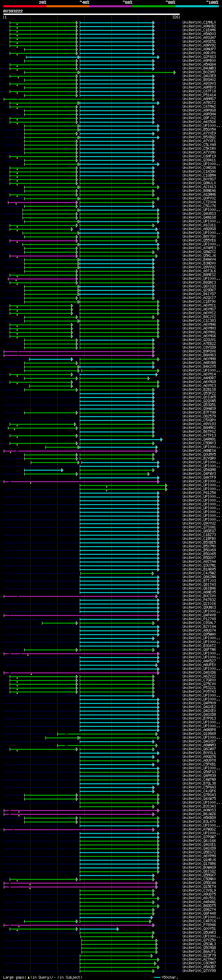Select hit label UniRef100_B4N4V4

pos(199,260)
